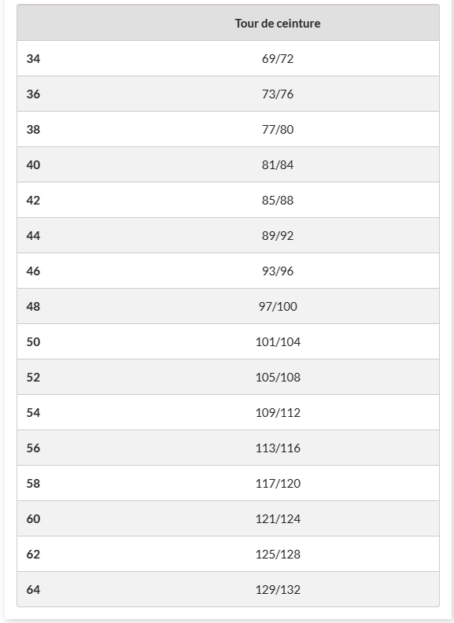Click the 105/108 measurement cell

tap(278, 377)
